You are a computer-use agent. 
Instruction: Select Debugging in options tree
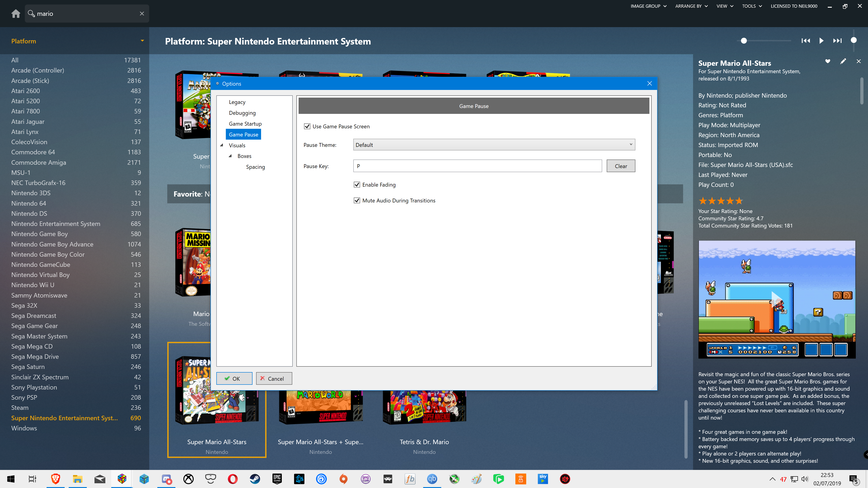(242, 113)
